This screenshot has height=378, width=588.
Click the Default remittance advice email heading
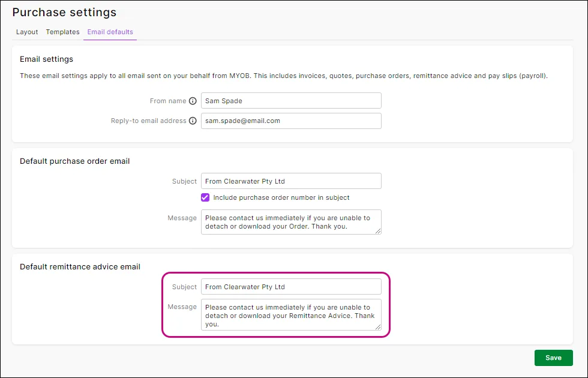(x=80, y=267)
